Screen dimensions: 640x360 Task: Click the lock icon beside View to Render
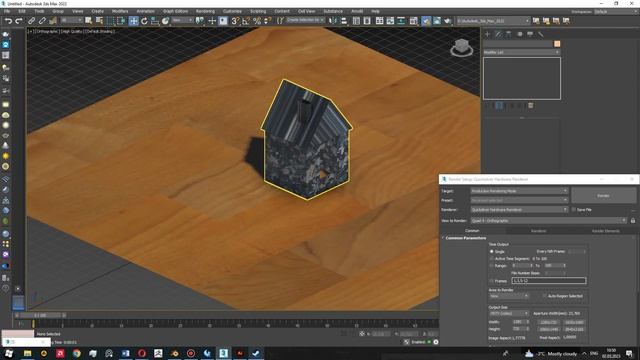[633, 220]
